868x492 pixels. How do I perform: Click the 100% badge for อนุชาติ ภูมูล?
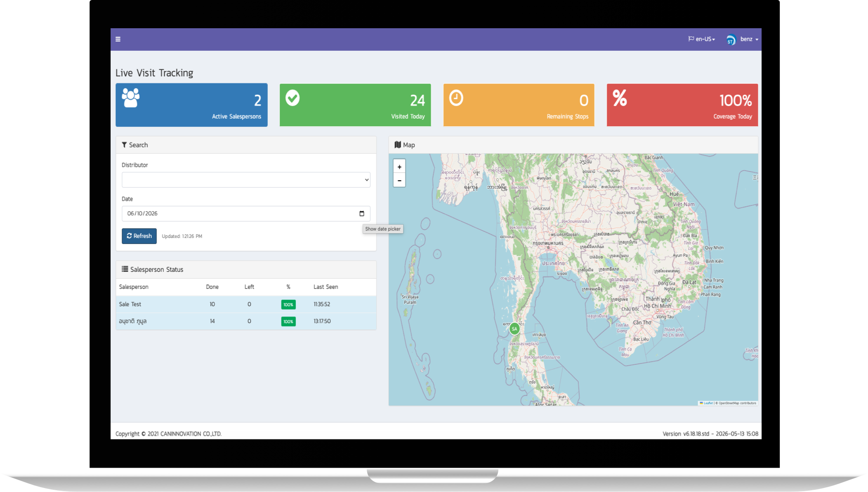pyautogui.click(x=289, y=322)
